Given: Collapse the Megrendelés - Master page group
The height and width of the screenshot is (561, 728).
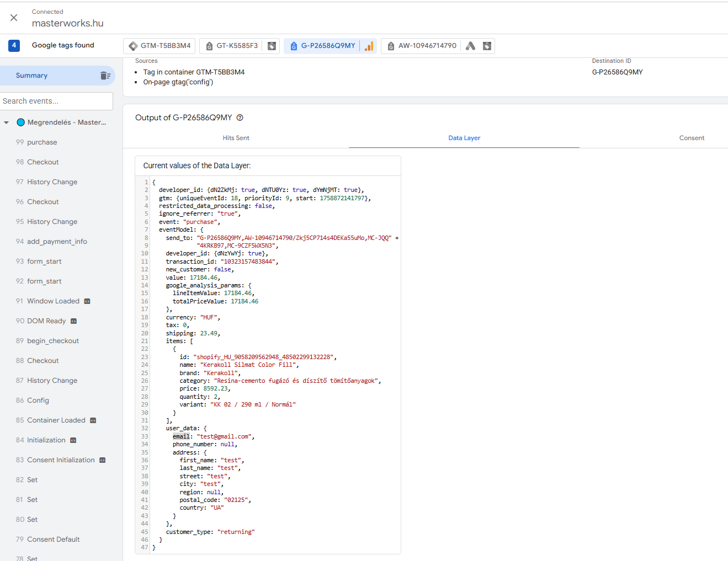Looking at the screenshot, I should tap(7, 122).
